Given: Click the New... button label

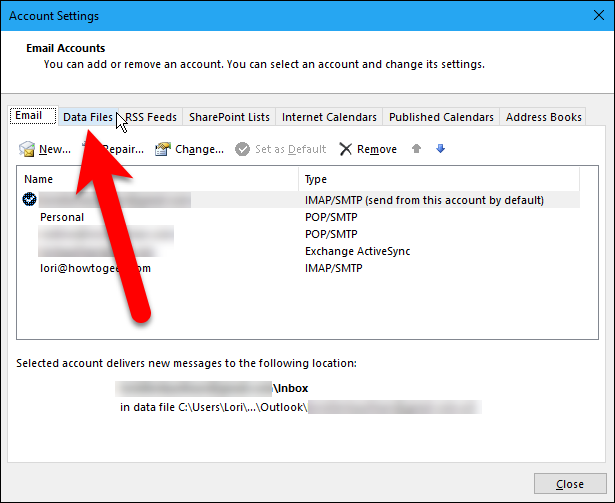Looking at the screenshot, I should click(55, 149).
